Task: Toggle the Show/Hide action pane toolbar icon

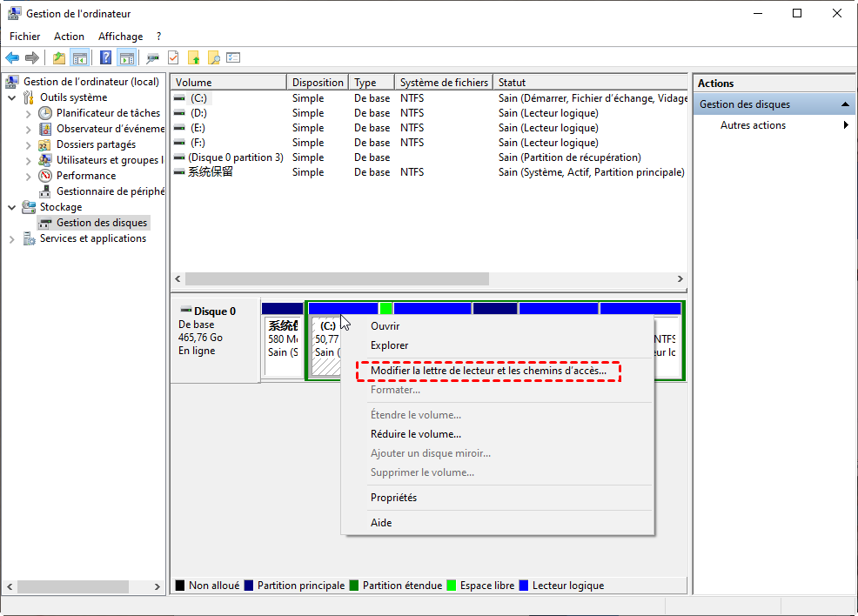Action: click(x=127, y=57)
